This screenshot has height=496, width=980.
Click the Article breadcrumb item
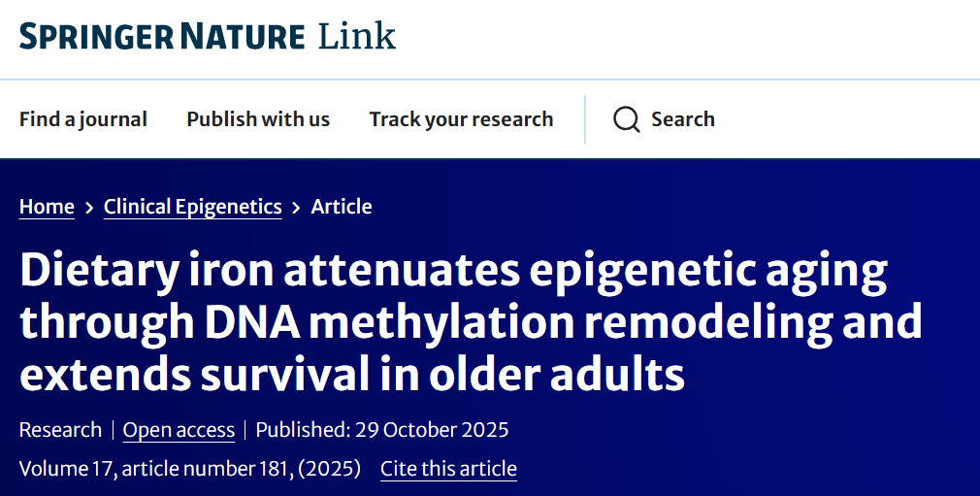(342, 207)
